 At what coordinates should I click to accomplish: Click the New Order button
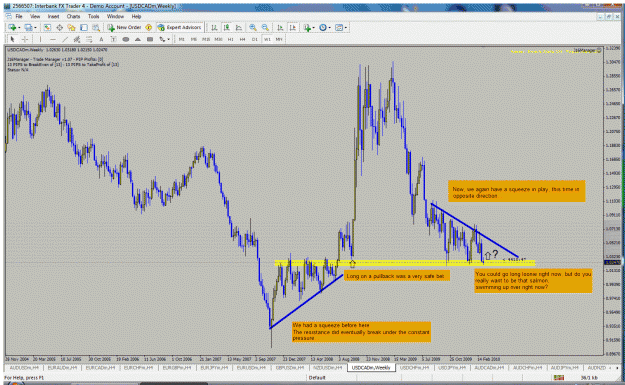[x=124, y=28]
